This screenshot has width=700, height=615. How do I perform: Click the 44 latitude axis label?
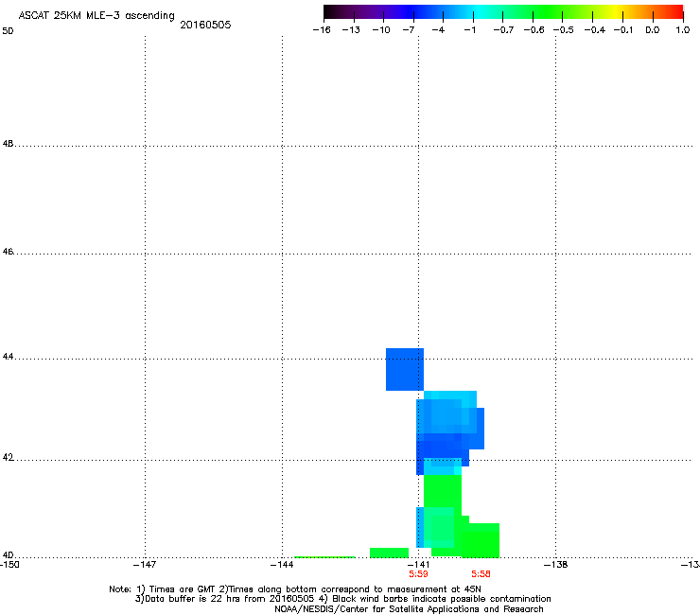pyautogui.click(x=8, y=357)
